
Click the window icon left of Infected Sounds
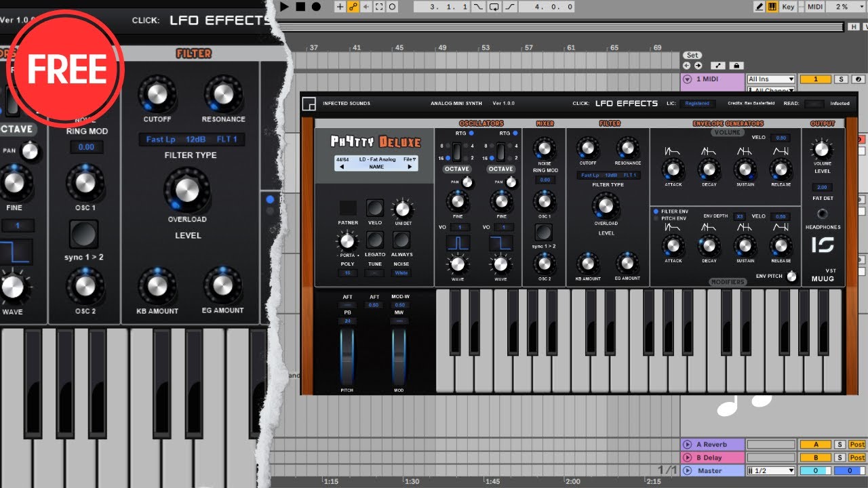click(x=309, y=104)
